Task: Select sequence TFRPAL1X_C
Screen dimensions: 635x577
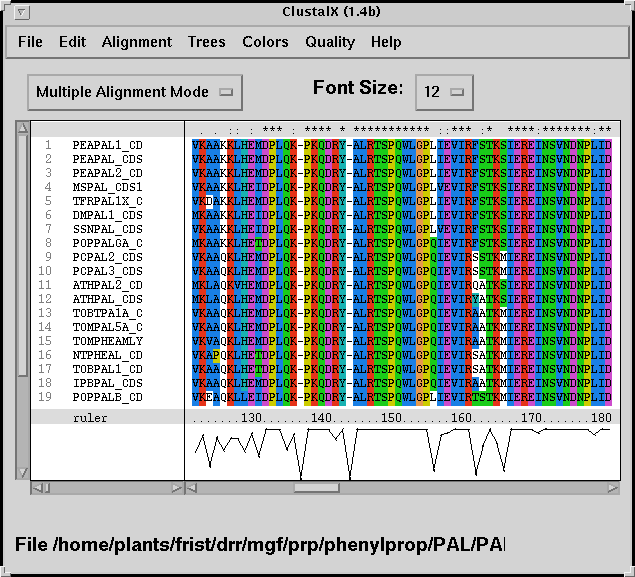Action: tap(107, 201)
